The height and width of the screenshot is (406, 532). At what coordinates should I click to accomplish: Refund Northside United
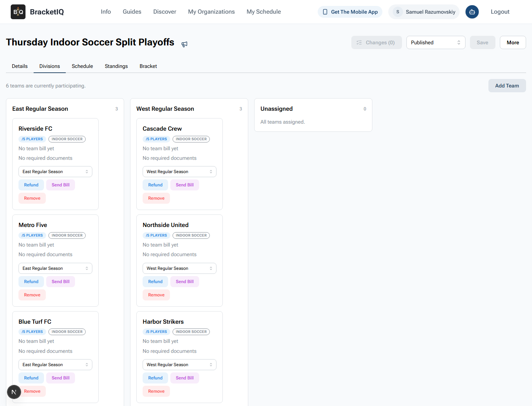click(x=155, y=282)
